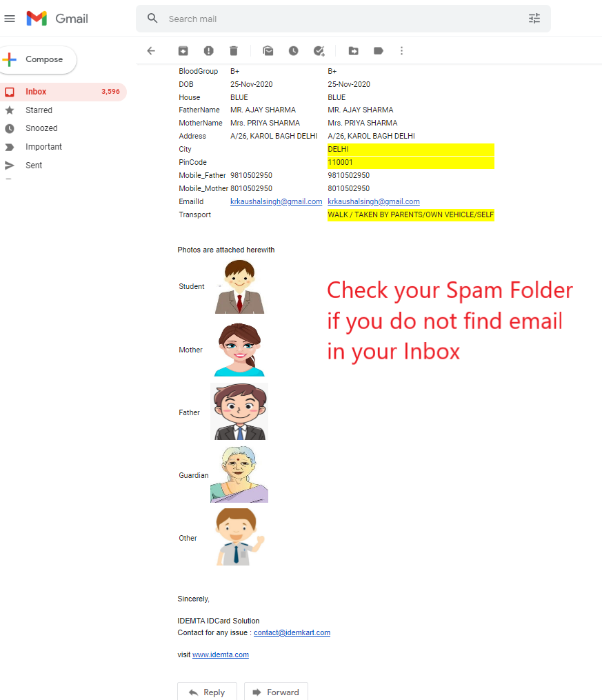Screen dimensions: 602x700
Task: Open the Snoozed folder
Action: 41,128
